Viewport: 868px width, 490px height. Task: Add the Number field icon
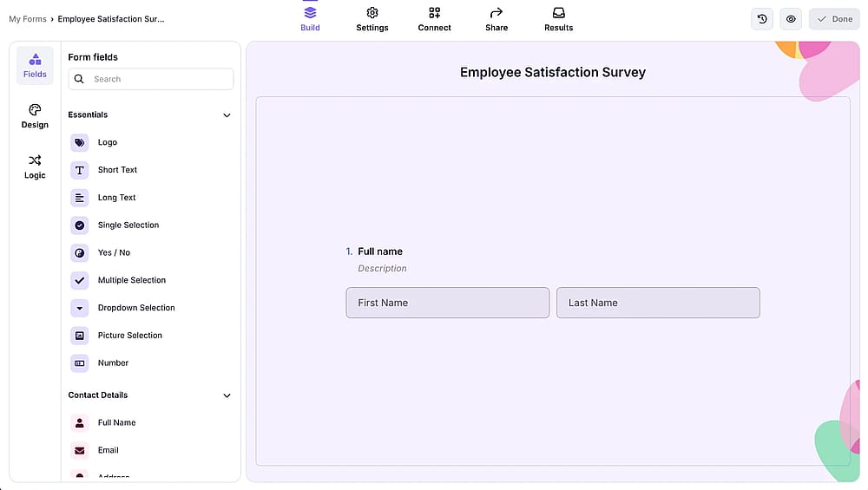80,363
